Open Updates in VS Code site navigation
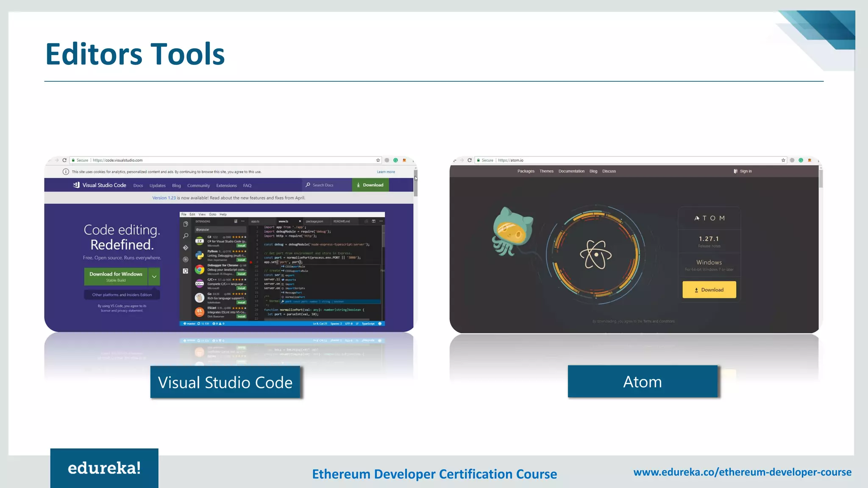Image resolution: width=868 pixels, height=488 pixels. (x=157, y=186)
